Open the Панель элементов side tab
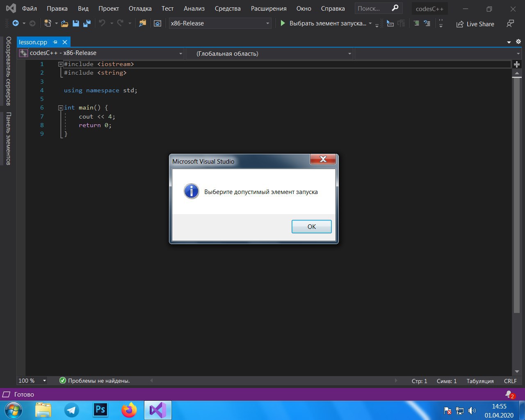 (8, 139)
